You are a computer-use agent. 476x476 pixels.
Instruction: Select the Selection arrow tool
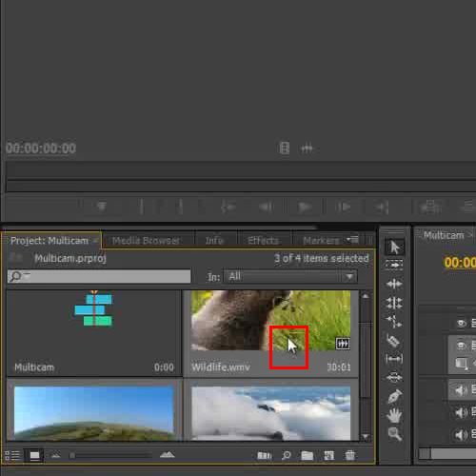[394, 247]
